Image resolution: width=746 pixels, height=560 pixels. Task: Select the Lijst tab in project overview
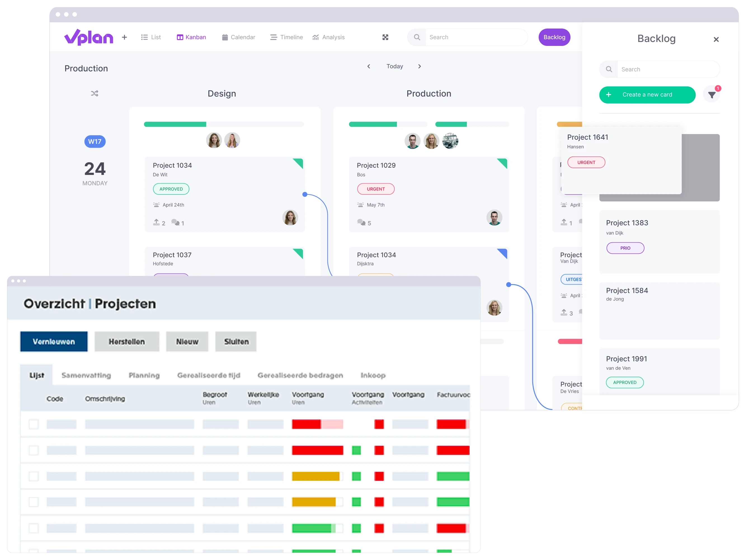(x=36, y=375)
